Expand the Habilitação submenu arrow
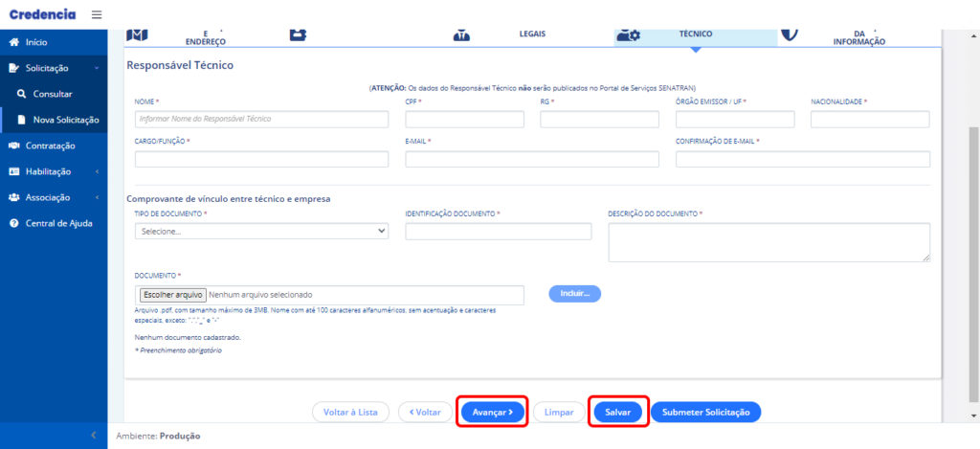Viewport: 980px width, 449px height. click(97, 172)
